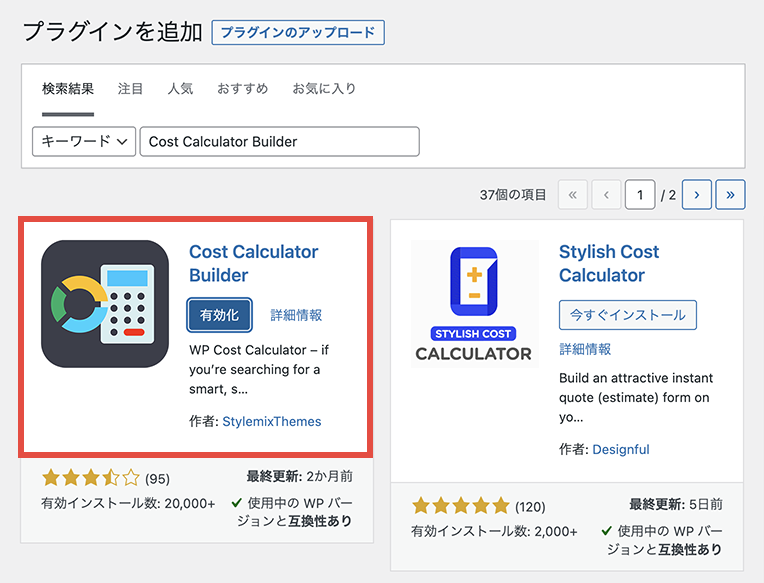Click 有効インストール数: 2,000+ text
Screen dimensions: 764x583
click(x=494, y=531)
